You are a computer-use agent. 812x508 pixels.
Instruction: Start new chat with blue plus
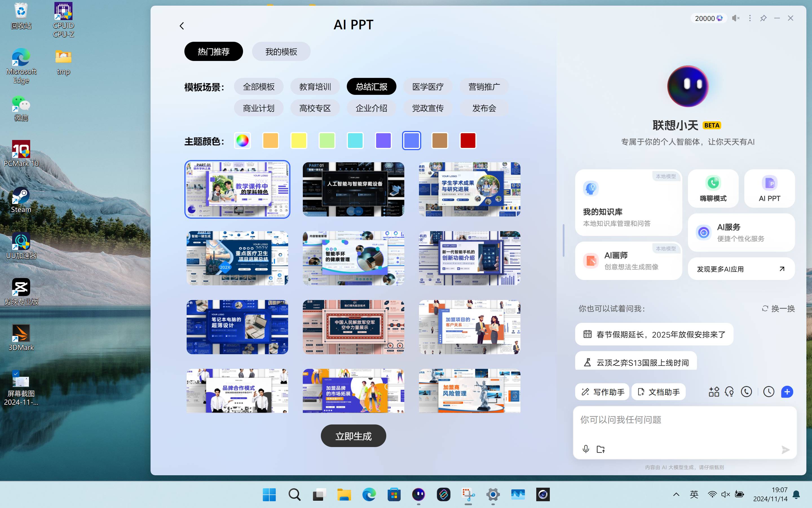[x=787, y=392]
